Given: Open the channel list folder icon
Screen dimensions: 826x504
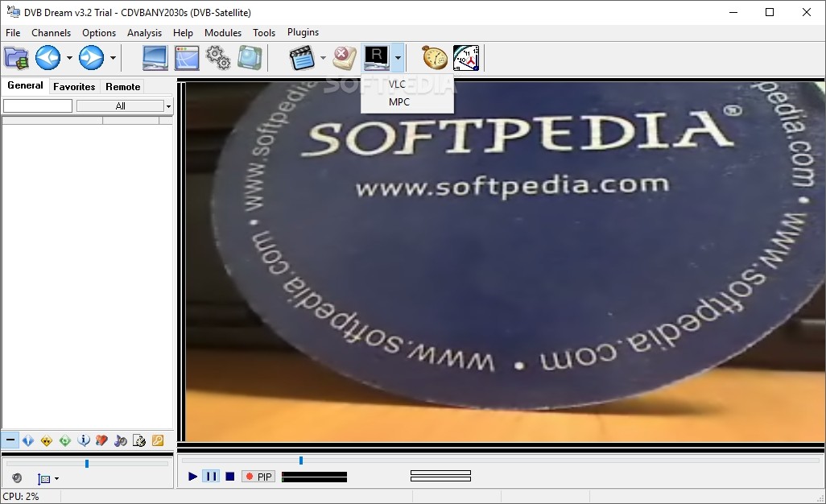Looking at the screenshot, I should coord(16,58).
